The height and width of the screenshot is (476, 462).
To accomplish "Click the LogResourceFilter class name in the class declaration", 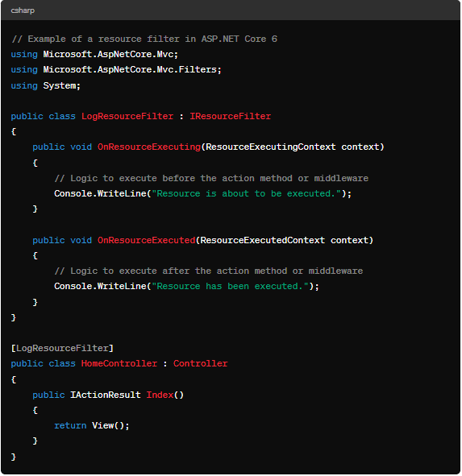I will point(127,116).
